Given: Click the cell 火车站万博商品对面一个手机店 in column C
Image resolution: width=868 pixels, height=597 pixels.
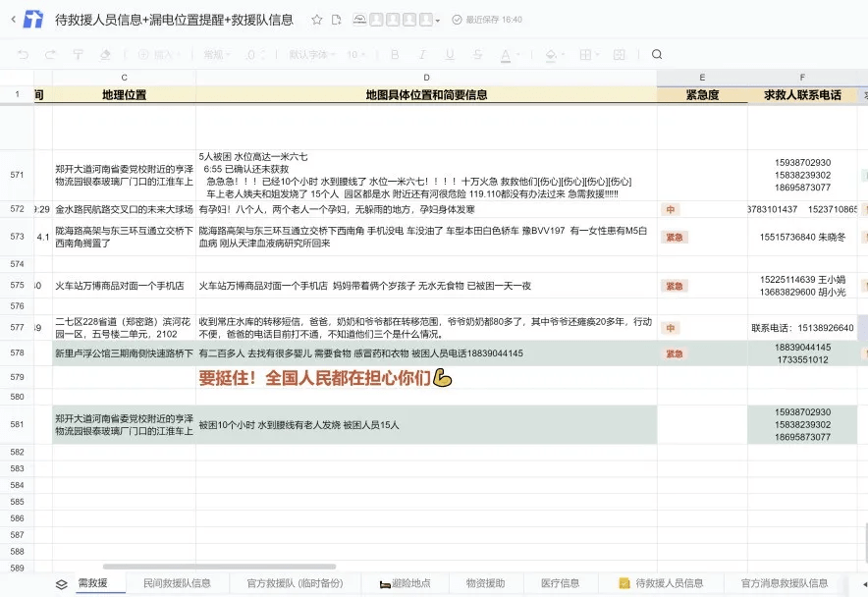Looking at the screenshot, I should tap(124, 286).
